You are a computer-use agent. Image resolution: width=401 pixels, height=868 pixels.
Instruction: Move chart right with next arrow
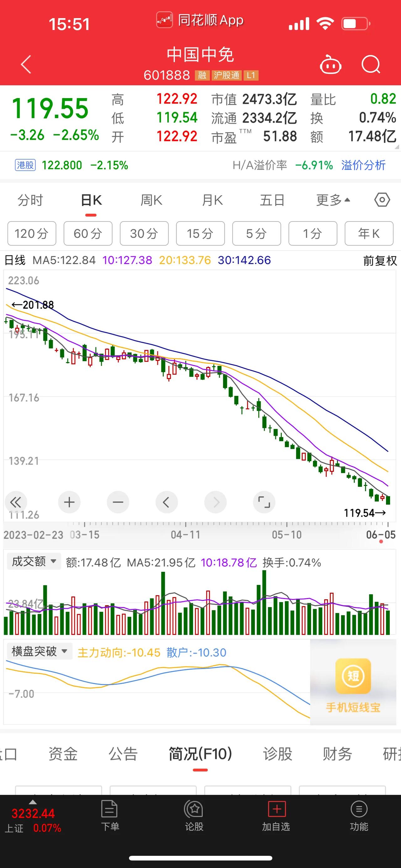216,502
